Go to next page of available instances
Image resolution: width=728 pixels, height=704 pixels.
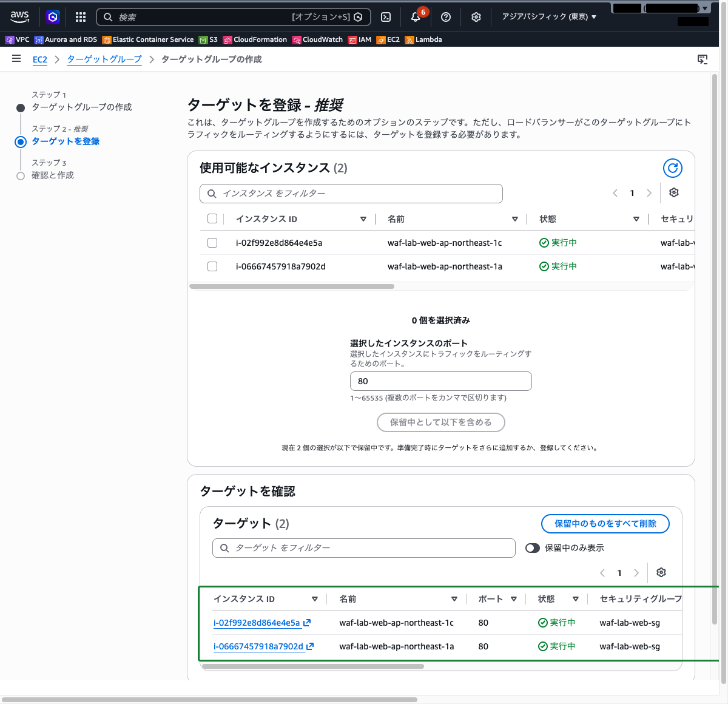coord(649,193)
